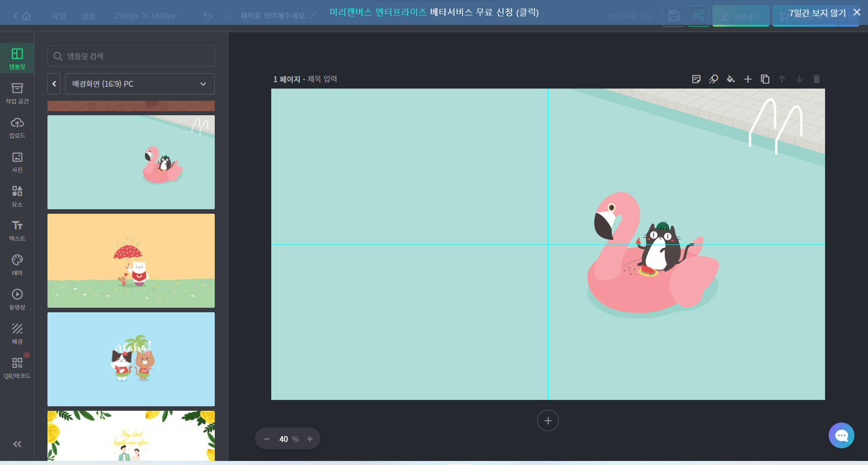Open the 미리캔버스 엔터프라이즈 beta banner link
The width and height of the screenshot is (868, 465).
434,12
